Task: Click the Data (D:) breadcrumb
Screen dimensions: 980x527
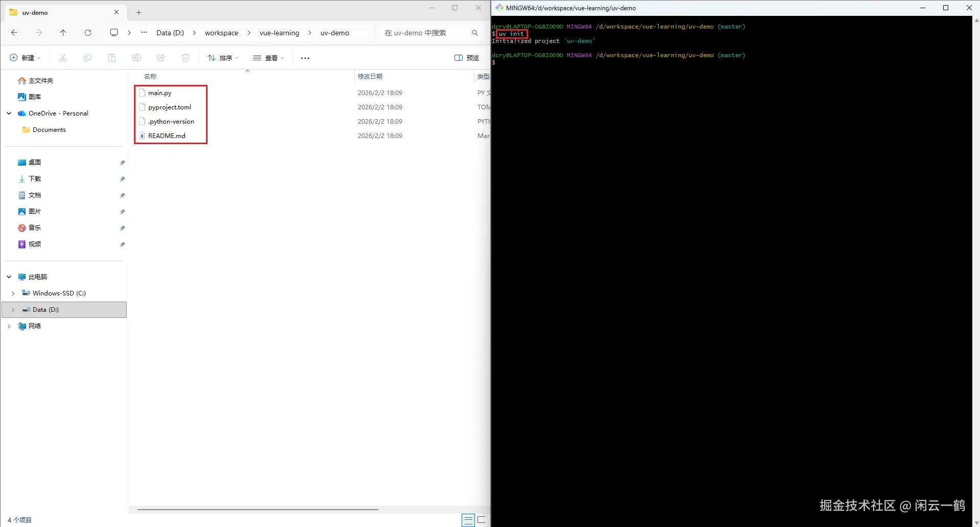Action: coord(170,33)
